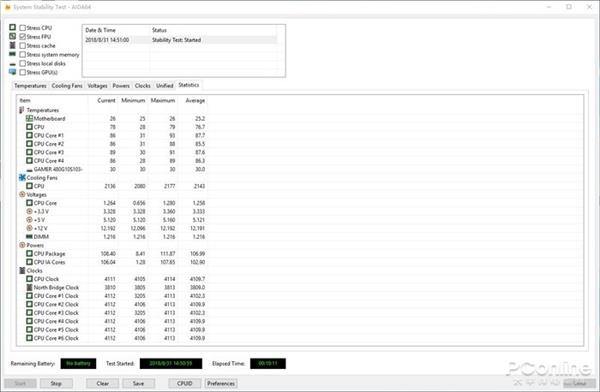Click the Cooling Fans category icon
This screenshot has height=392, width=600.
[22, 178]
